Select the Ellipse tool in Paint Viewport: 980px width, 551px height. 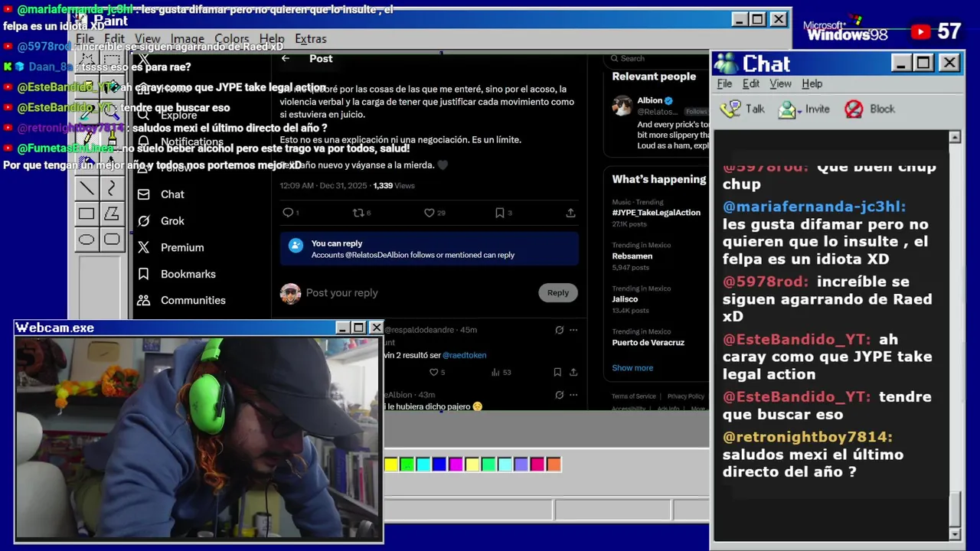tap(87, 240)
